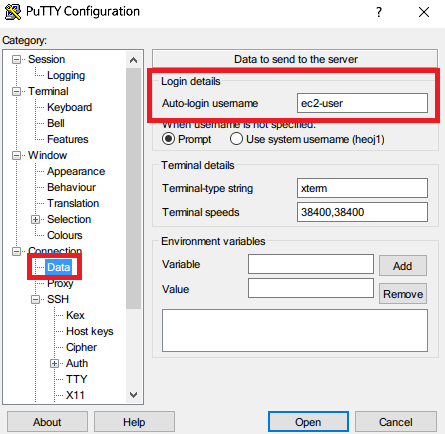Image resolution: width=445 pixels, height=434 pixels.
Task: Open the Keyboard category
Action: [69, 107]
